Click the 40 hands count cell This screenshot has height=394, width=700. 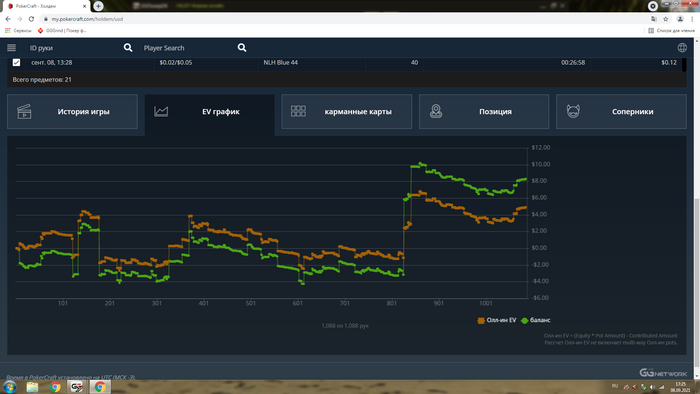[414, 62]
